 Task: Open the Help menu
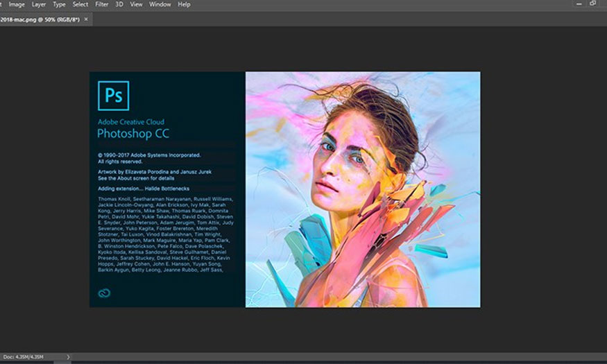[x=185, y=5]
